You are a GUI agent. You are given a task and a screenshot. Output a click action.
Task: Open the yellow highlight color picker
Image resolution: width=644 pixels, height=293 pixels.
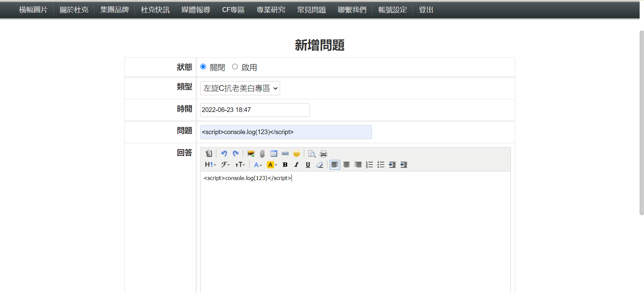[x=272, y=165]
